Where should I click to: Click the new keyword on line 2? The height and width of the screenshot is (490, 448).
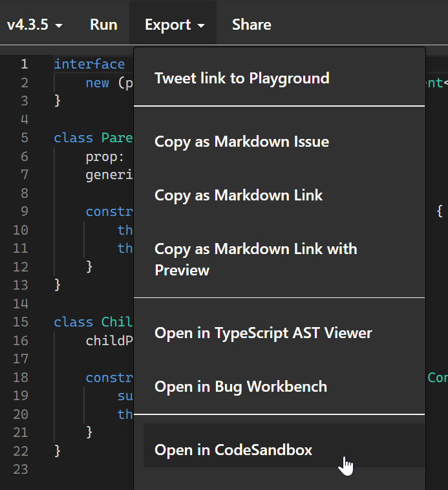pyautogui.click(x=97, y=83)
